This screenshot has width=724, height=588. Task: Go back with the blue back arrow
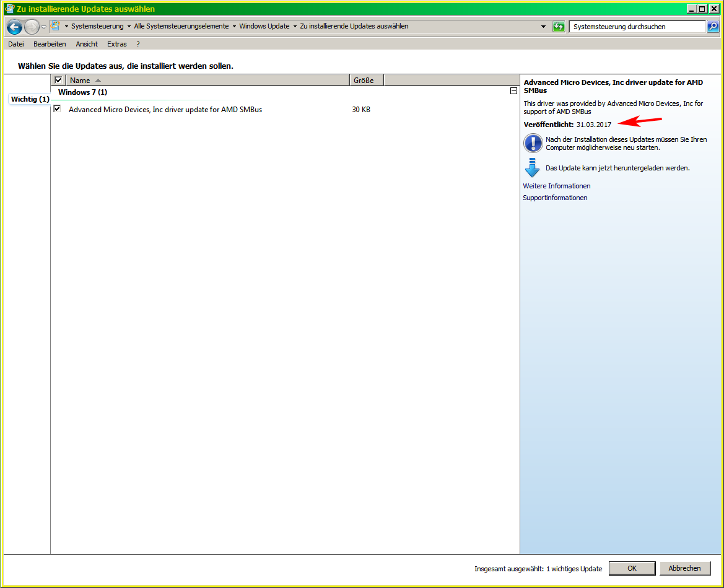[x=14, y=27]
